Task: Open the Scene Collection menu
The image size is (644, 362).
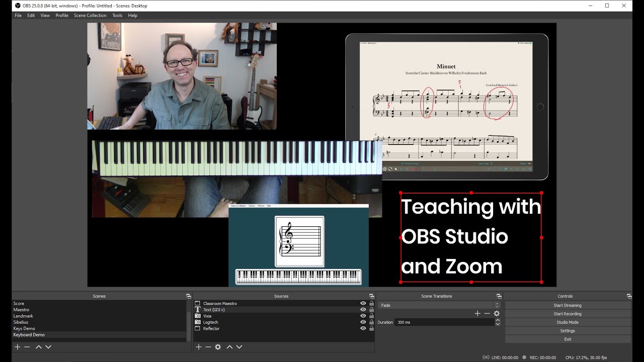Action: point(90,16)
